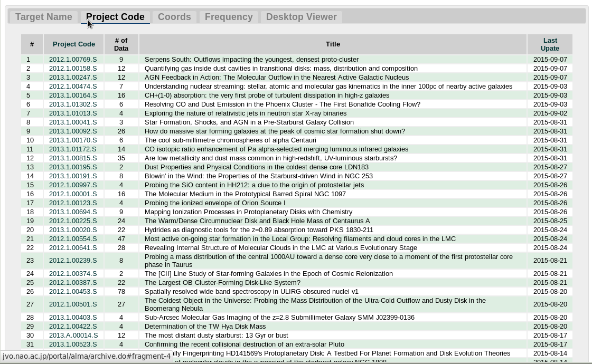
Task: Click project code 2012.1.00554.S
Action: [x=73, y=239]
